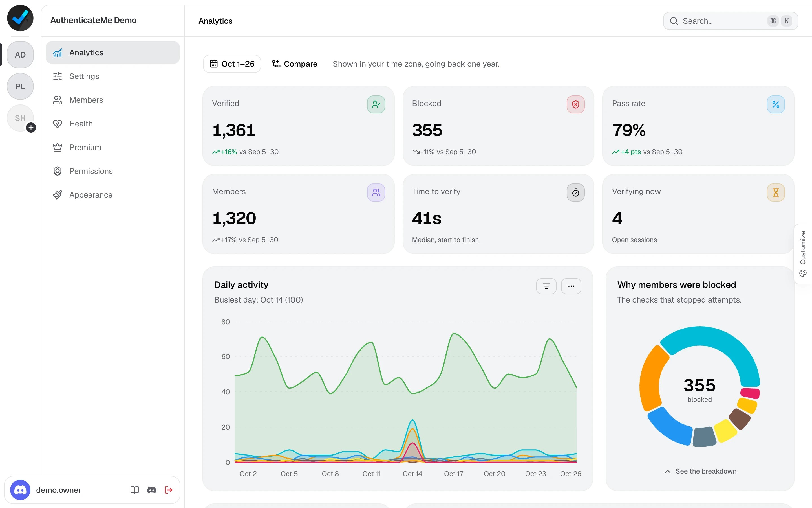Click the Oct 14 axis label
Viewport: 812px width, 508px height.
click(412, 474)
